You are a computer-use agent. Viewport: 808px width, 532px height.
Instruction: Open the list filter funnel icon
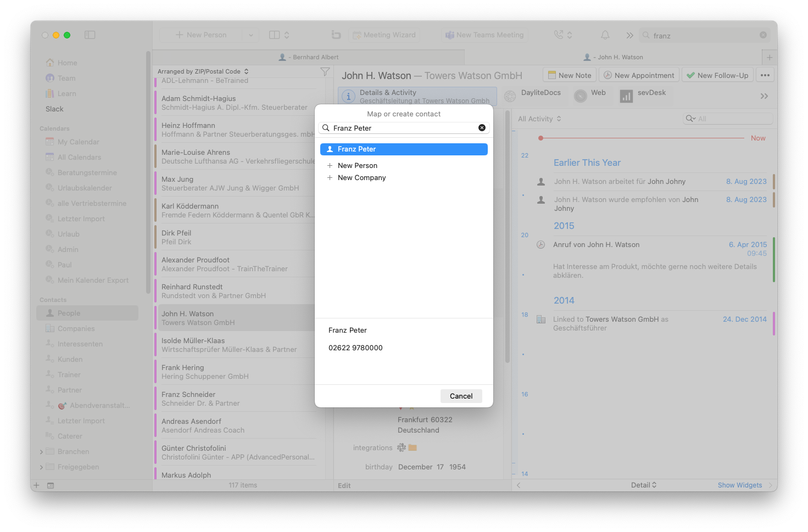click(x=325, y=72)
